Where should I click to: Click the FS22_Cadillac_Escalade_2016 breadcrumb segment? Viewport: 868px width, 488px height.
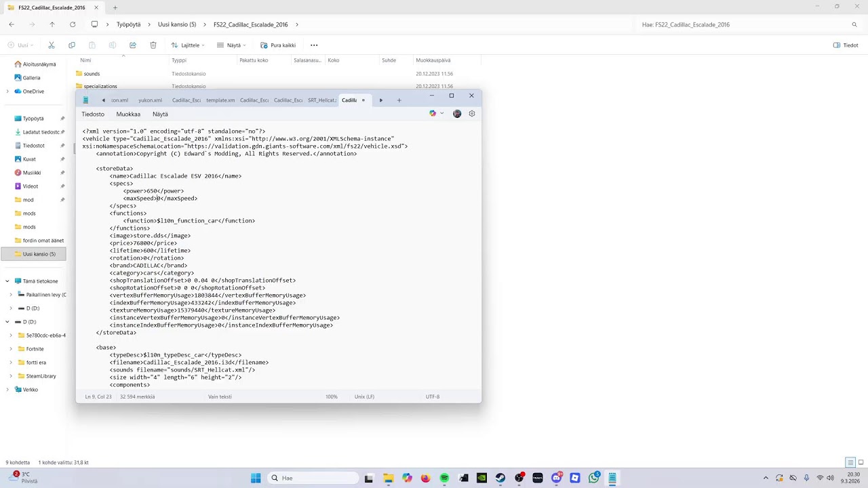pyautogui.click(x=250, y=24)
